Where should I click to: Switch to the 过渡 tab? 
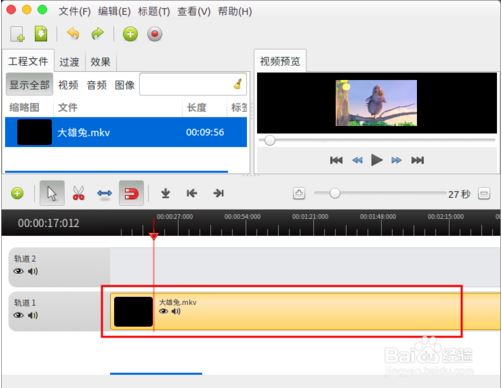click(x=69, y=62)
